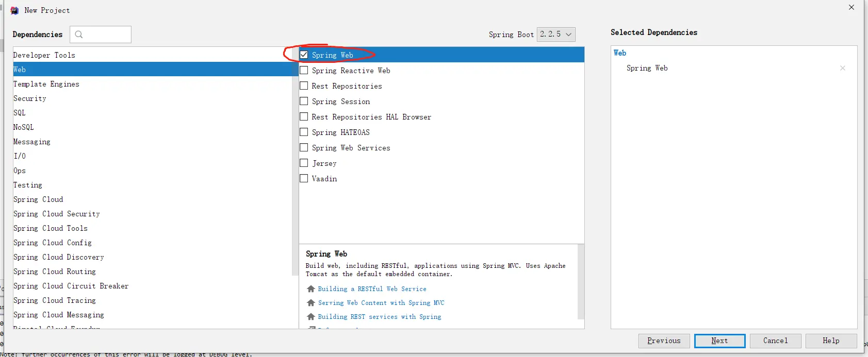The width and height of the screenshot is (868, 357).
Task: Open Building REST services with Spring link
Action: 379,317
